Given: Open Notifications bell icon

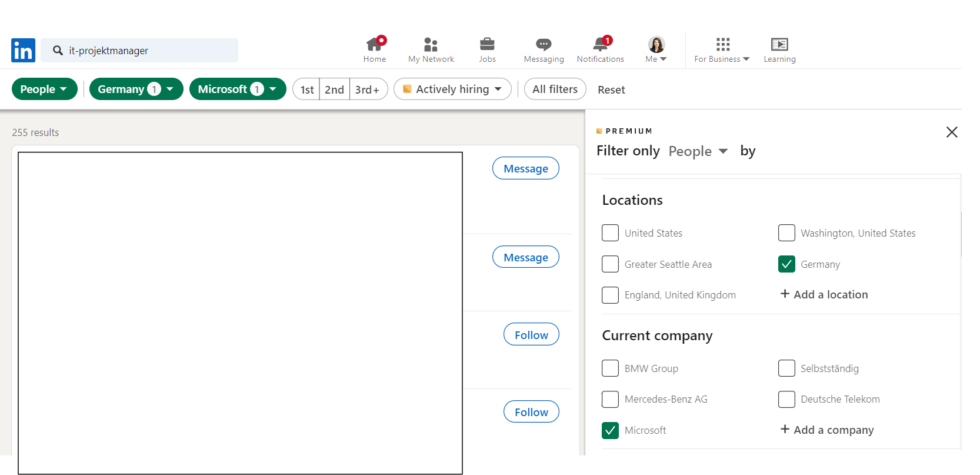Looking at the screenshot, I should [x=601, y=44].
